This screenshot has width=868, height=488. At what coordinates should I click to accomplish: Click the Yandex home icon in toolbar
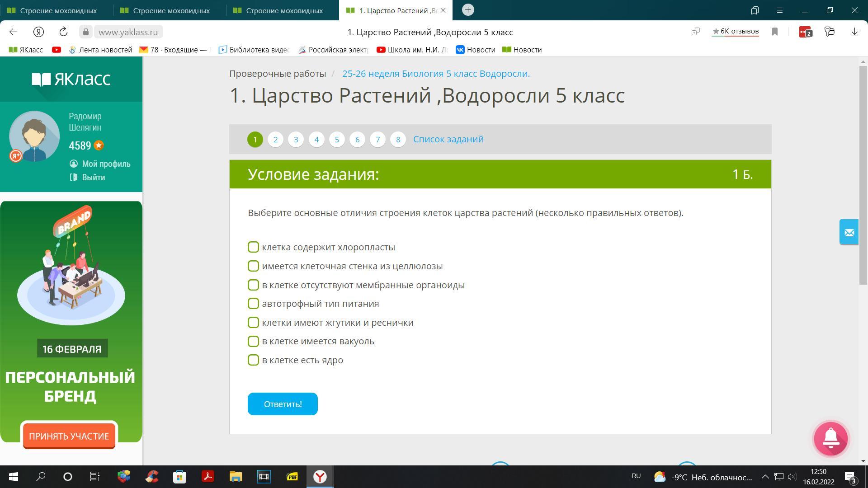(x=38, y=32)
